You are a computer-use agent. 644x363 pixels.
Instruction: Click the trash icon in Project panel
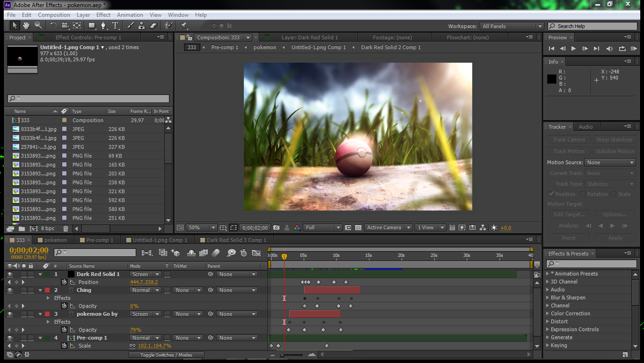(66, 229)
